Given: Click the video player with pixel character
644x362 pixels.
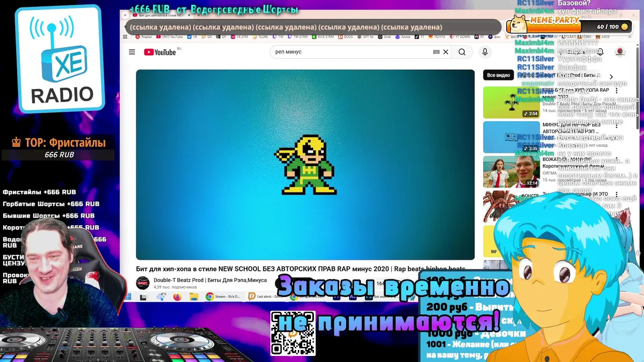Looking at the screenshot, I should [305, 164].
